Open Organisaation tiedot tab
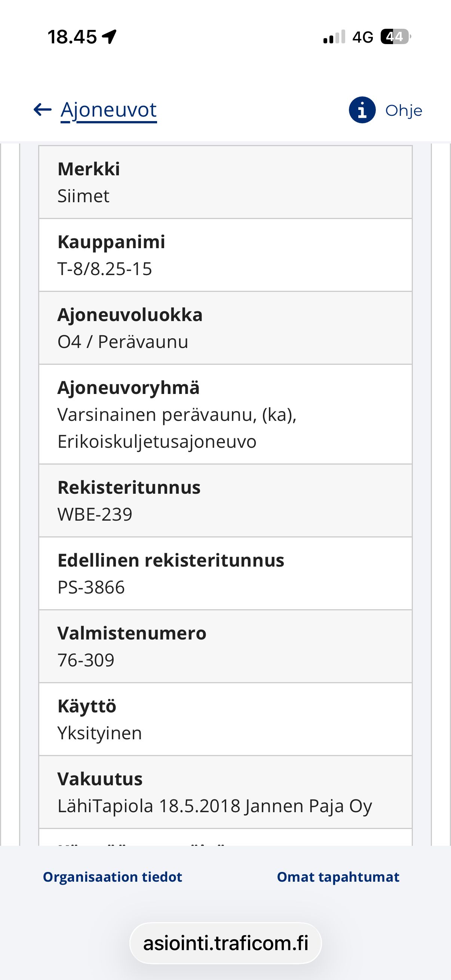This screenshot has height=980, width=451. 113,877
